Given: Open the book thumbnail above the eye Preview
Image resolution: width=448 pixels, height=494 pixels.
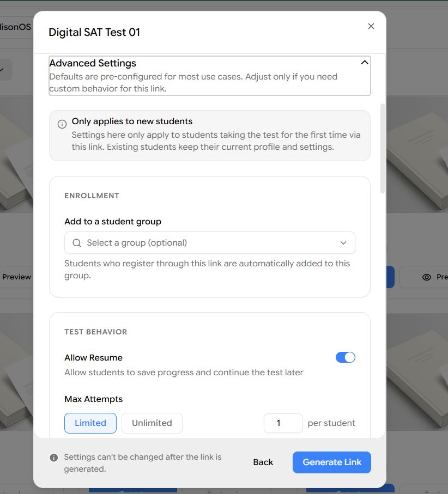Looking at the screenshot, I should (417, 154).
